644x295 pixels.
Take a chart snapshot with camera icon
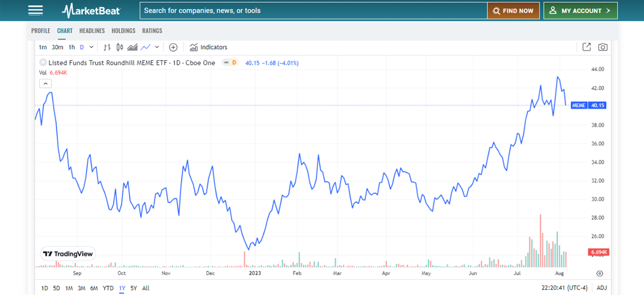click(x=602, y=47)
